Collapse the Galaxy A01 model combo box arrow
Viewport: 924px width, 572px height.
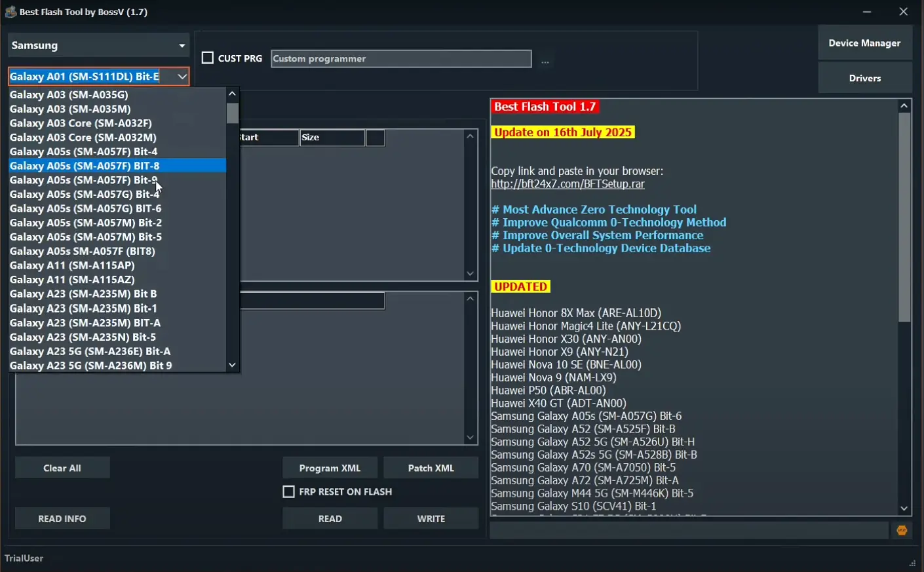coord(182,77)
